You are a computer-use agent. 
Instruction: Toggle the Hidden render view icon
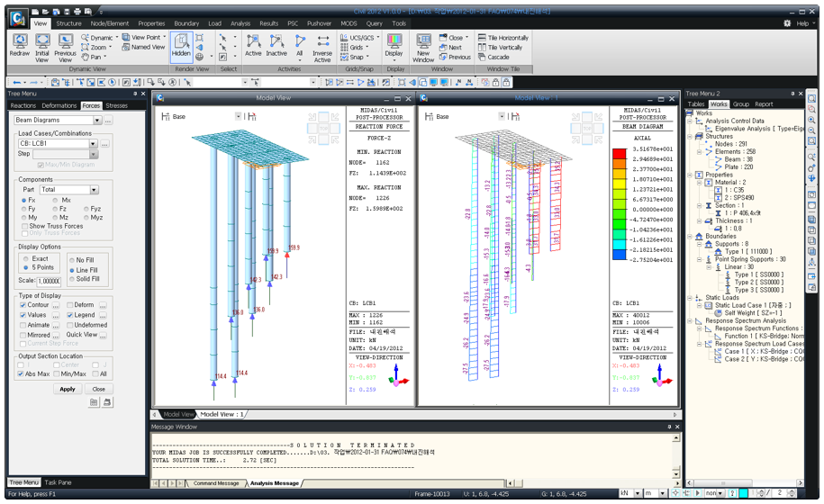click(x=181, y=46)
